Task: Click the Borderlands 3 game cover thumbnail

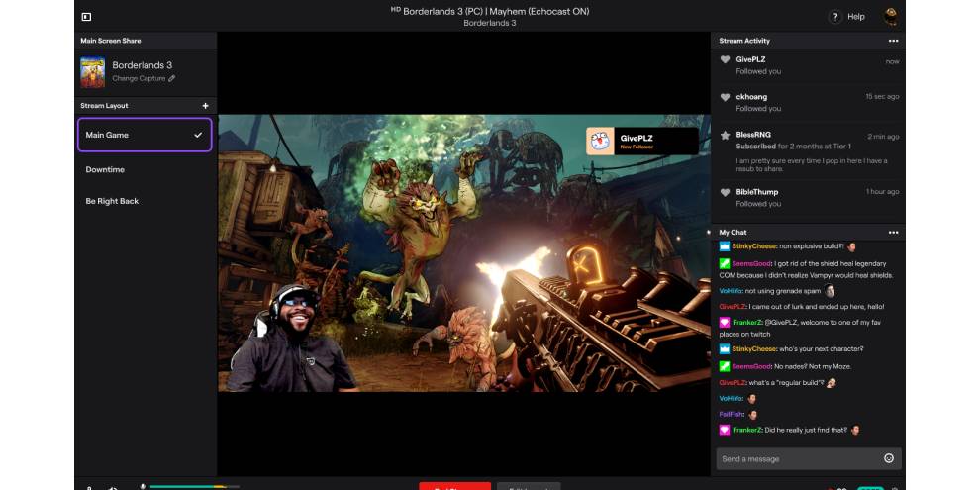Action: tap(92, 72)
